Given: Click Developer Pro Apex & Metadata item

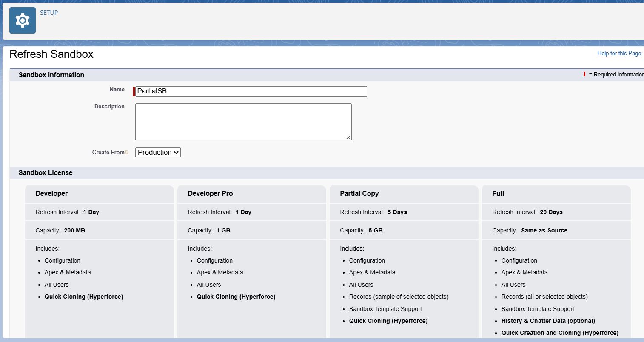Looking at the screenshot, I should click(220, 272).
